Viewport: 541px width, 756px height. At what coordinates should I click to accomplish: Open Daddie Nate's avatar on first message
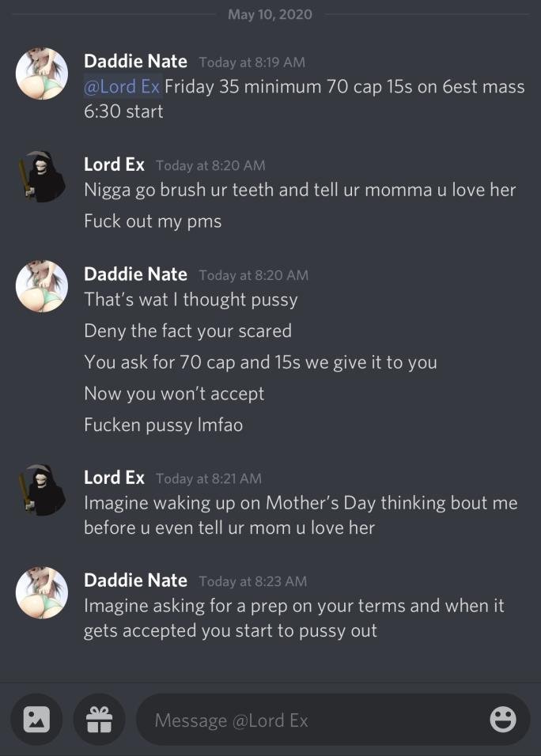(42, 74)
